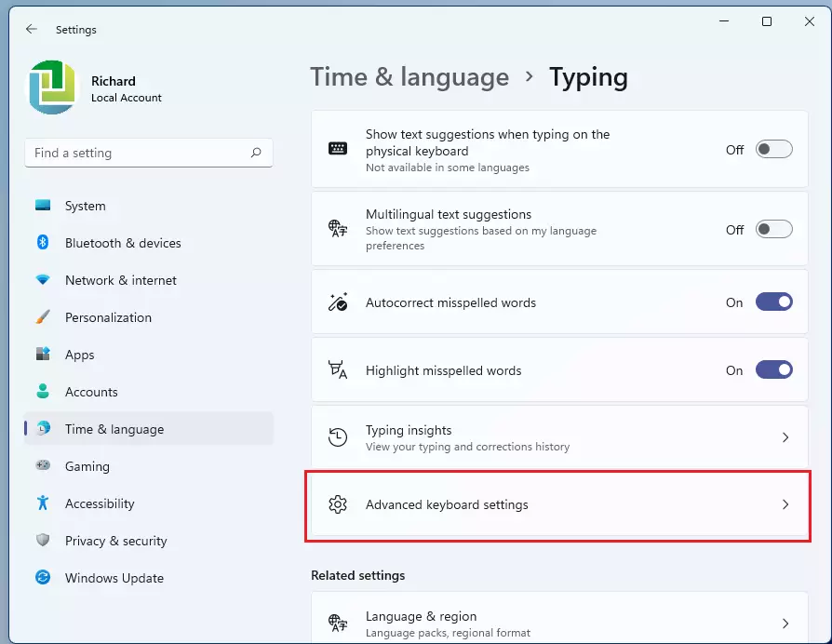Open Bluetooth & devices label

(123, 243)
